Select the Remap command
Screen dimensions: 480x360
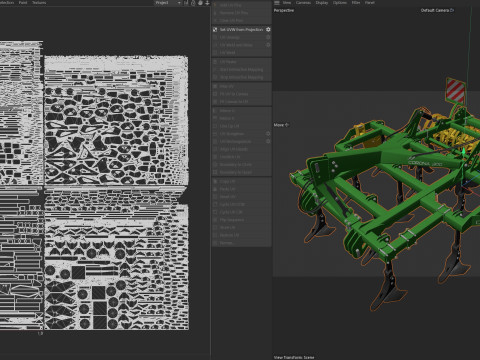(242, 243)
